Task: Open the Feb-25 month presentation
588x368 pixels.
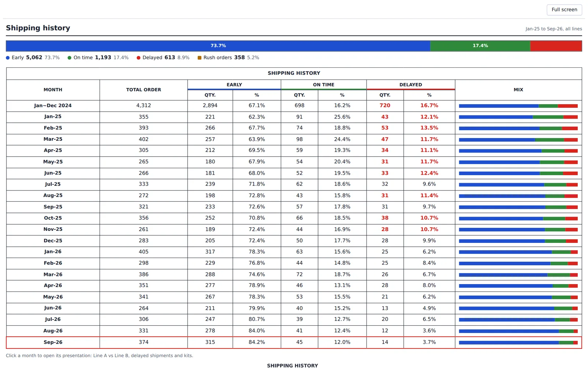Action: [294, 128]
